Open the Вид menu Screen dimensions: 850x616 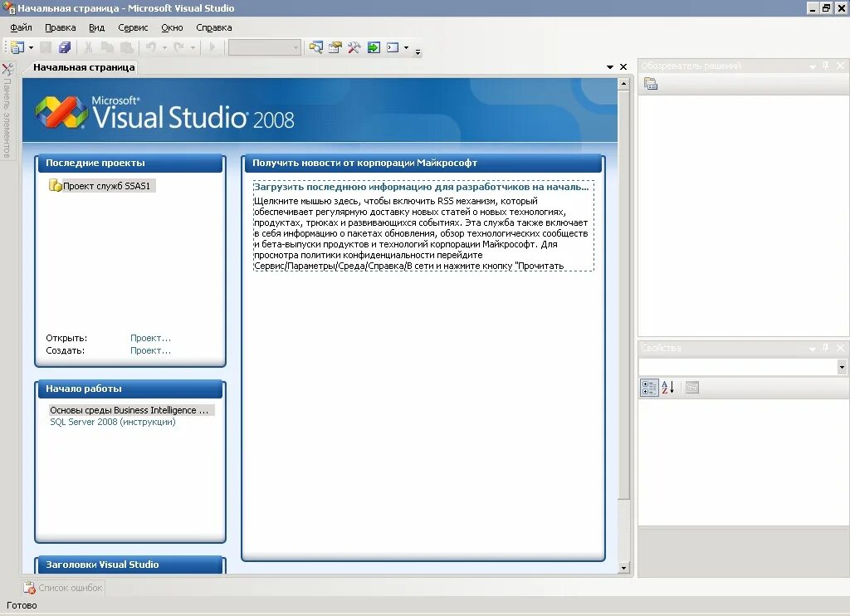click(96, 27)
